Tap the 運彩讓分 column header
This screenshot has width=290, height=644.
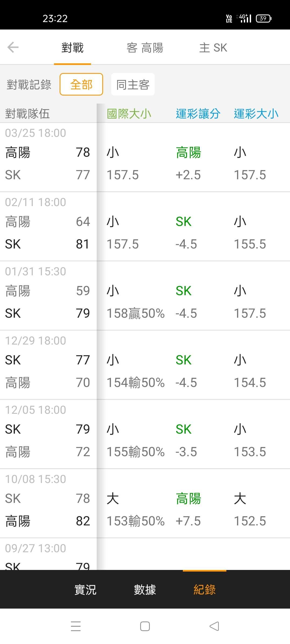[198, 114]
